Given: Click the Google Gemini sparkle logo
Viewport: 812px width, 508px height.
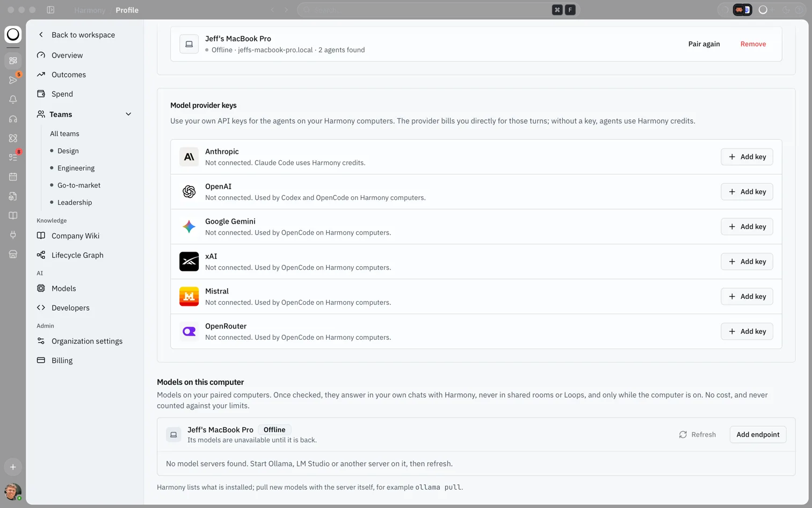Looking at the screenshot, I should (x=189, y=227).
